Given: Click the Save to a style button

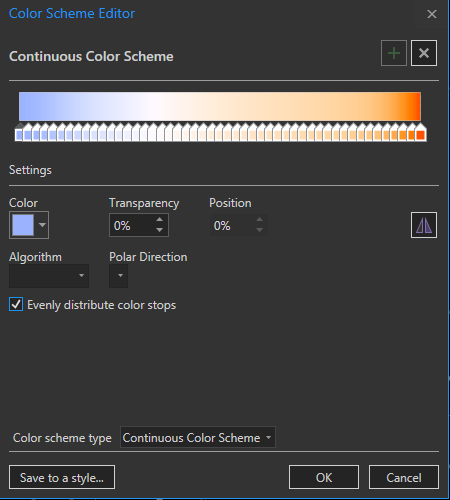Looking at the screenshot, I should [62, 477].
